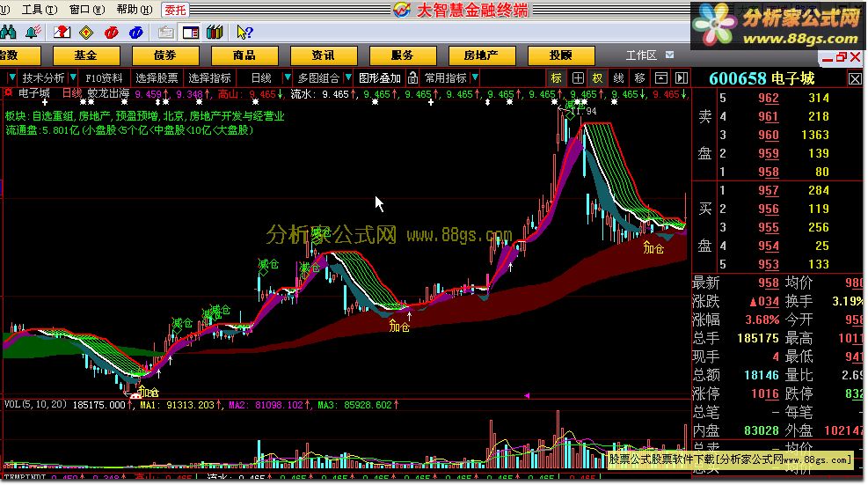This screenshot has height=485, width=868.
Task: Click 图形叠加 button
Action: 380,78
